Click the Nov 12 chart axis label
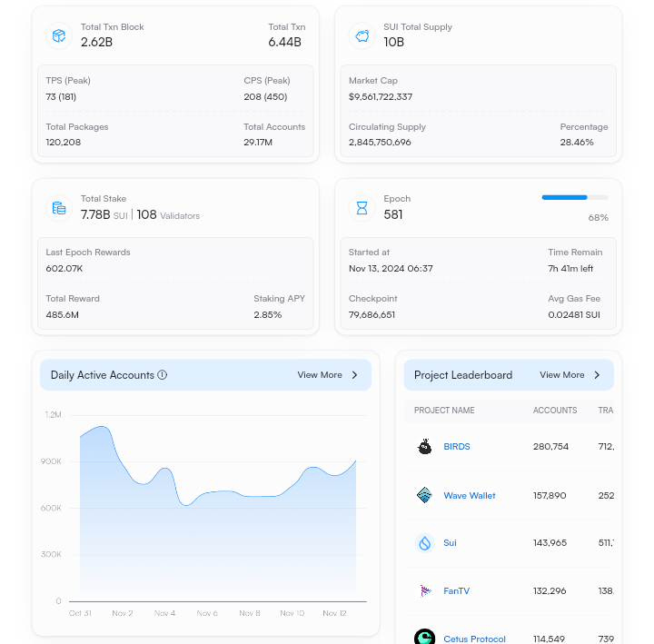Image resolution: width=654 pixels, height=644 pixels. pyautogui.click(x=334, y=613)
